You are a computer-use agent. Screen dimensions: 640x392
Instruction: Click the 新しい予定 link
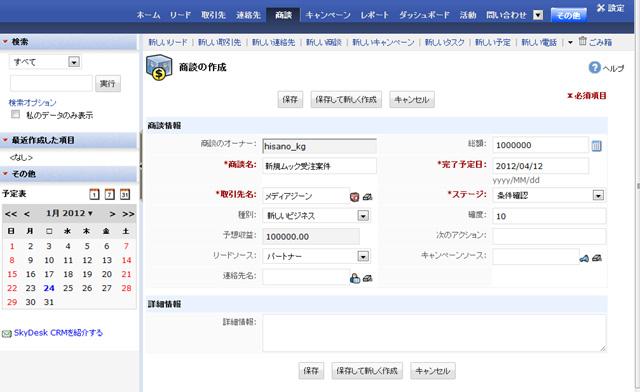[493, 42]
